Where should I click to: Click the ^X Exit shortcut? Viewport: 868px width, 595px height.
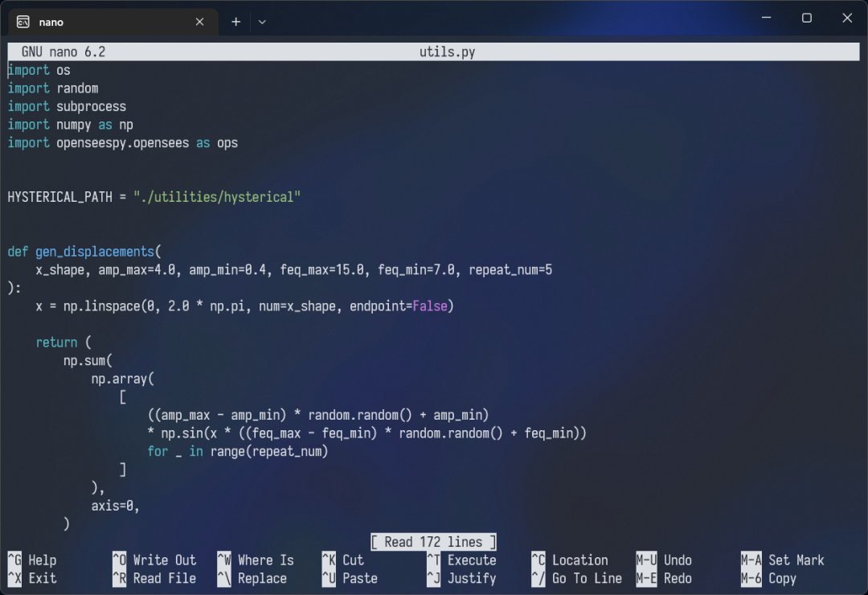(32, 578)
